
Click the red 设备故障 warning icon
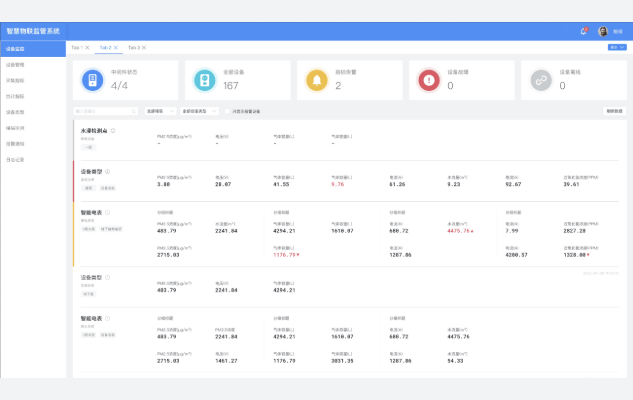(428, 80)
